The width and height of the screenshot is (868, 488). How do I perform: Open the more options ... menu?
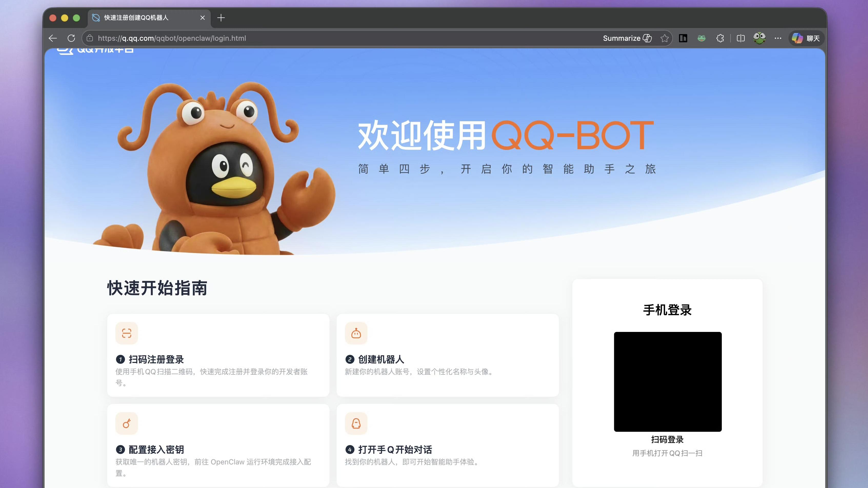click(778, 38)
